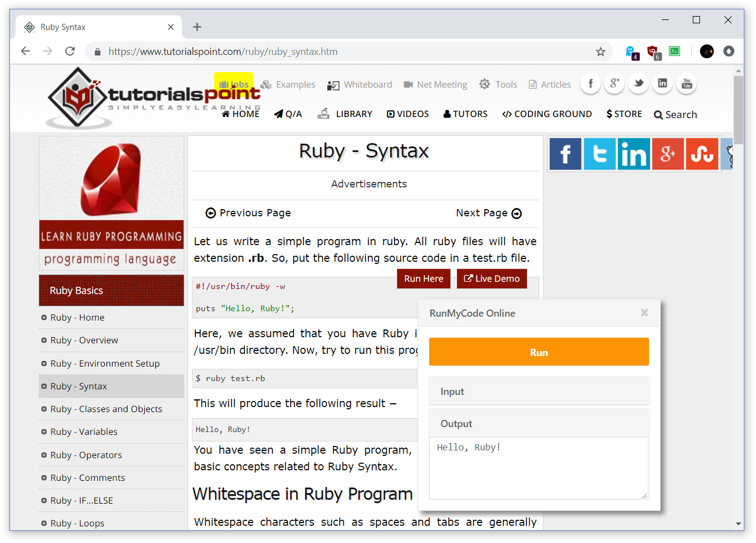Screen dimensions: 756x543
Task: Click the orange Run button
Action: coord(539,352)
